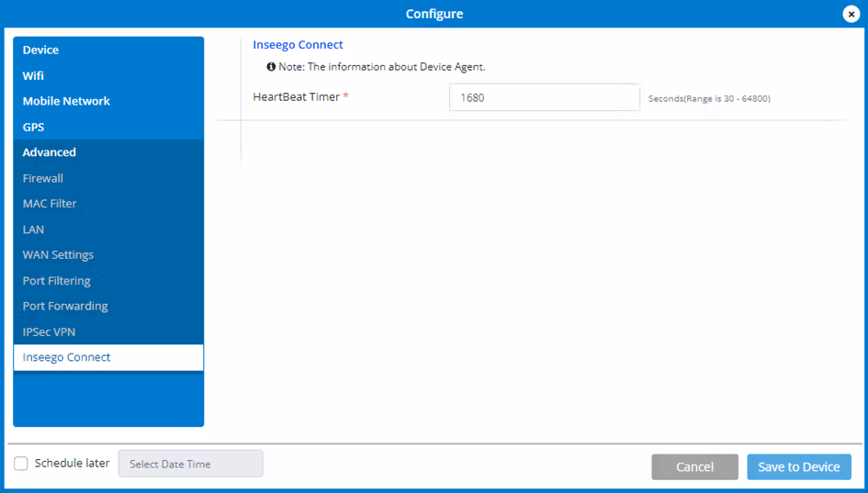Select WAN Settings
Screen dimensions: 868x493
pyautogui.click(x=108, y=255)
